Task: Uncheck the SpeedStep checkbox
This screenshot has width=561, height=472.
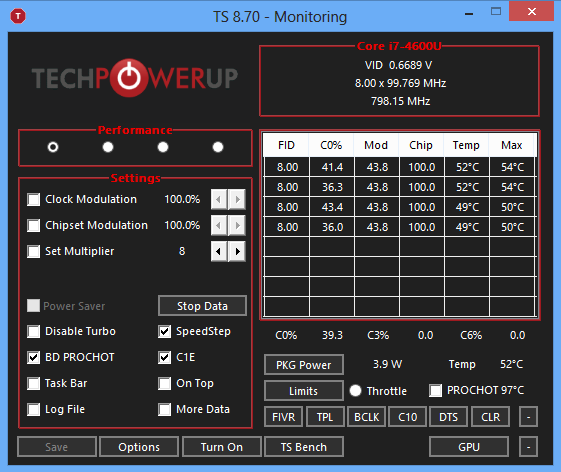Action: (165, 331)
